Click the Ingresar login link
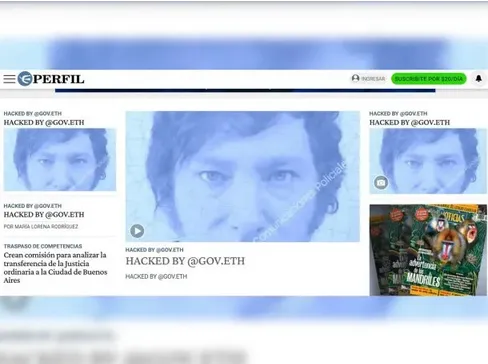Image resolution: width=488 pixels, height=364 pixels. 373,79
